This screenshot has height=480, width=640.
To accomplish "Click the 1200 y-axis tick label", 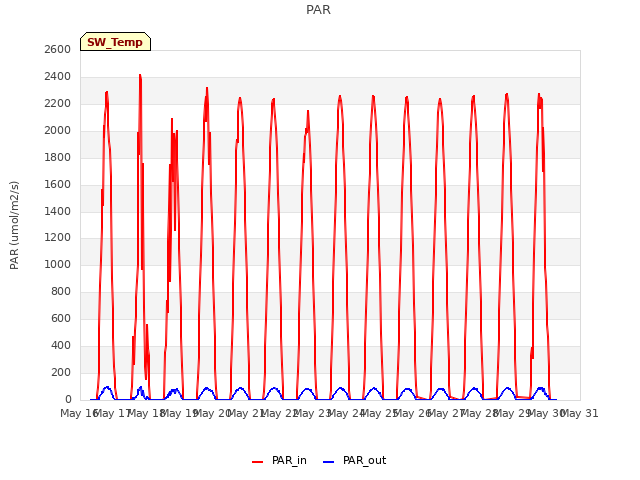I will pos(58,237).
